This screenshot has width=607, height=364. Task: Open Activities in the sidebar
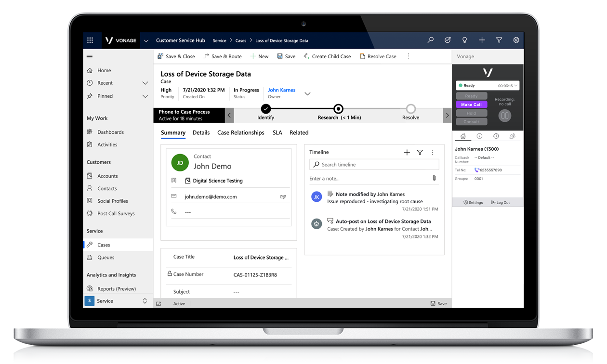pyautogui.click(x=107, y=144)
